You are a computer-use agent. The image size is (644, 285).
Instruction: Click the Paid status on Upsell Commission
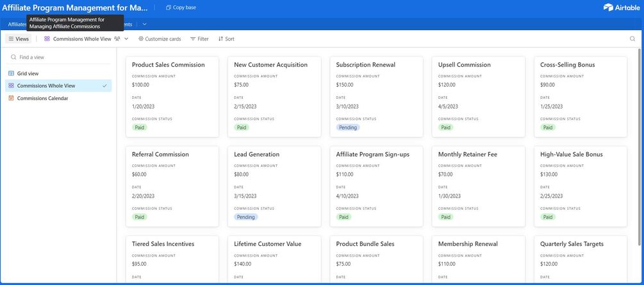(445, 127)
